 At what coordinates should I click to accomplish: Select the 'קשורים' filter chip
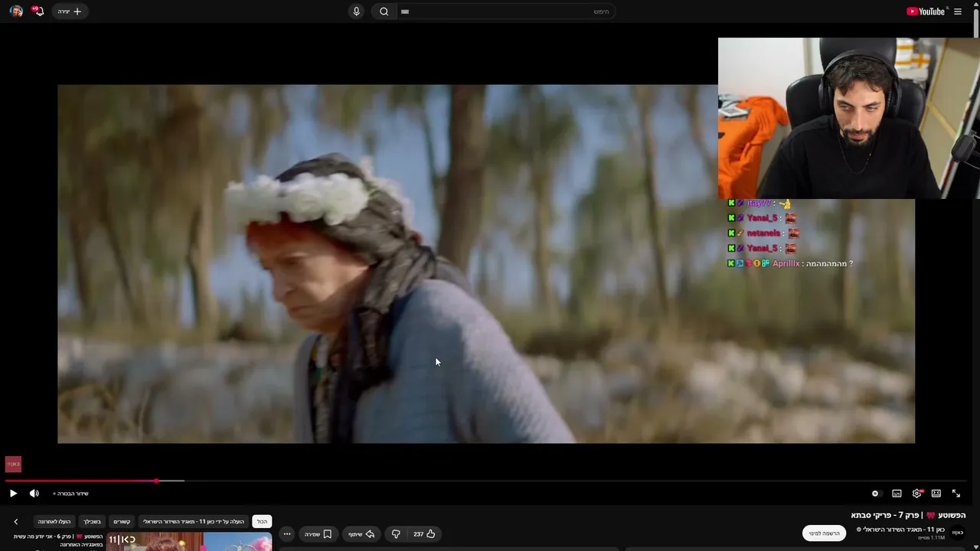click(x=122, y=522)
